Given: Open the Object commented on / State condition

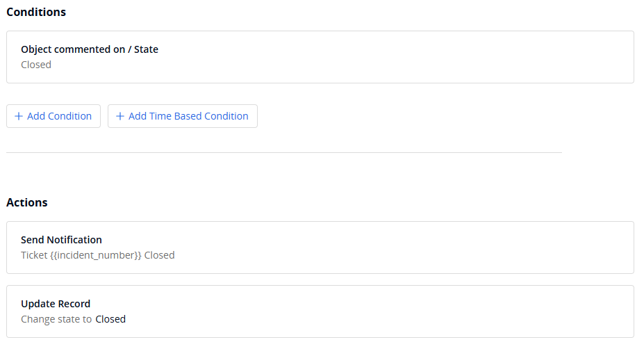Looking at the screenshot, I should pos(320,57).
